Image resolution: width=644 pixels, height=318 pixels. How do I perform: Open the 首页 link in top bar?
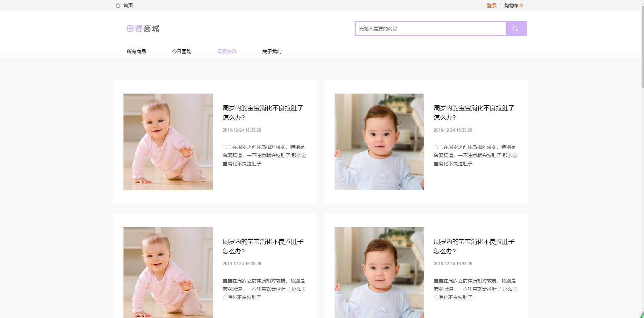coord(128,6)
